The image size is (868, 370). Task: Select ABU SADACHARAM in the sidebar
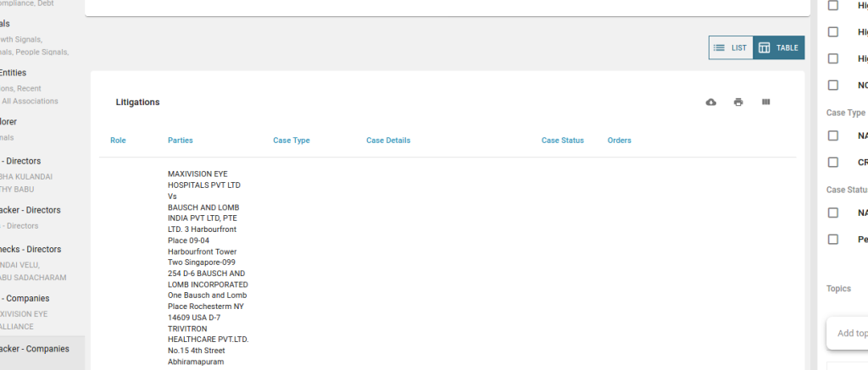tap(33, 278)
